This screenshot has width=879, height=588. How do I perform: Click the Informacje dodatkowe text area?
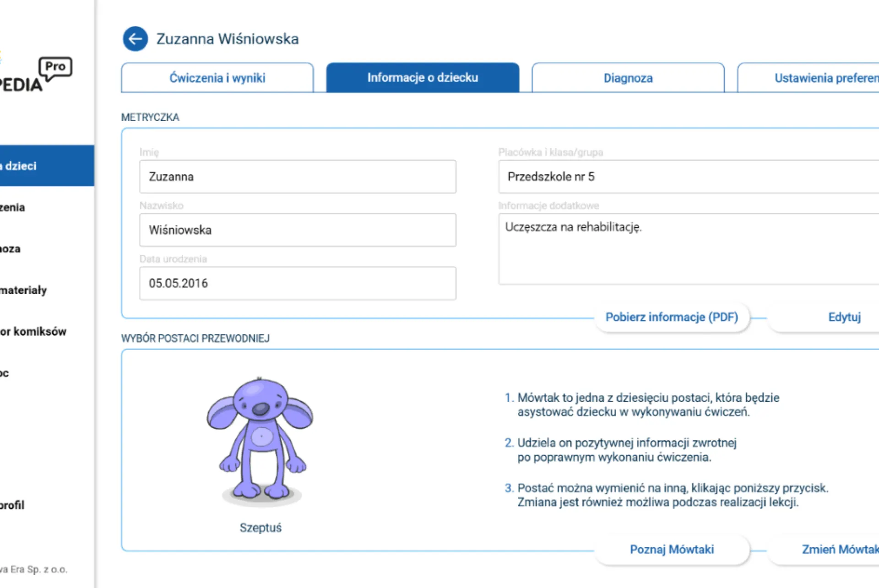687,249
